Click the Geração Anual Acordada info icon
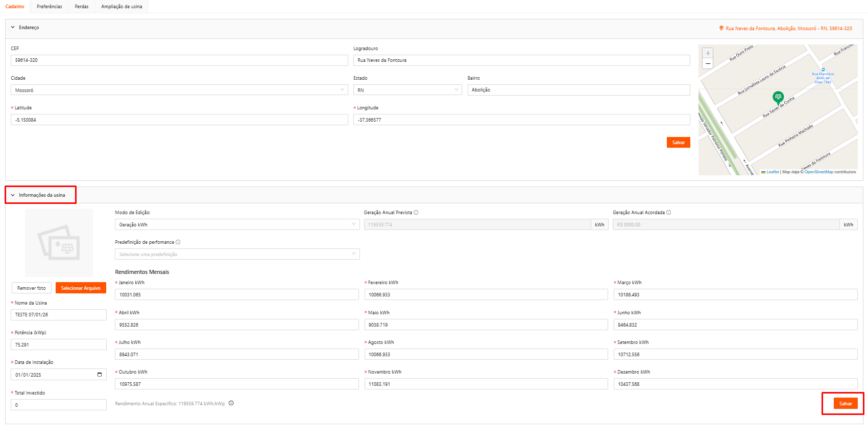The image size is (868, 439). [669, 213]
